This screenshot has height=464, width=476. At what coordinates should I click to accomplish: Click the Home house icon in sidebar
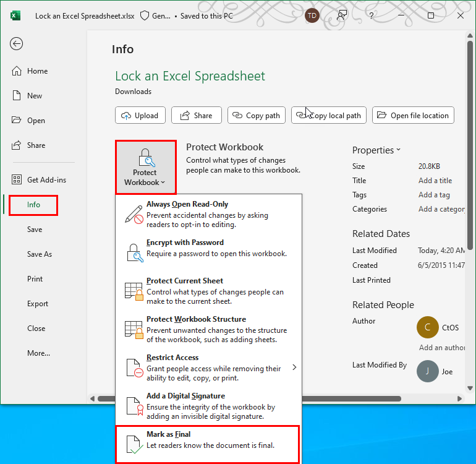(17, 71)
